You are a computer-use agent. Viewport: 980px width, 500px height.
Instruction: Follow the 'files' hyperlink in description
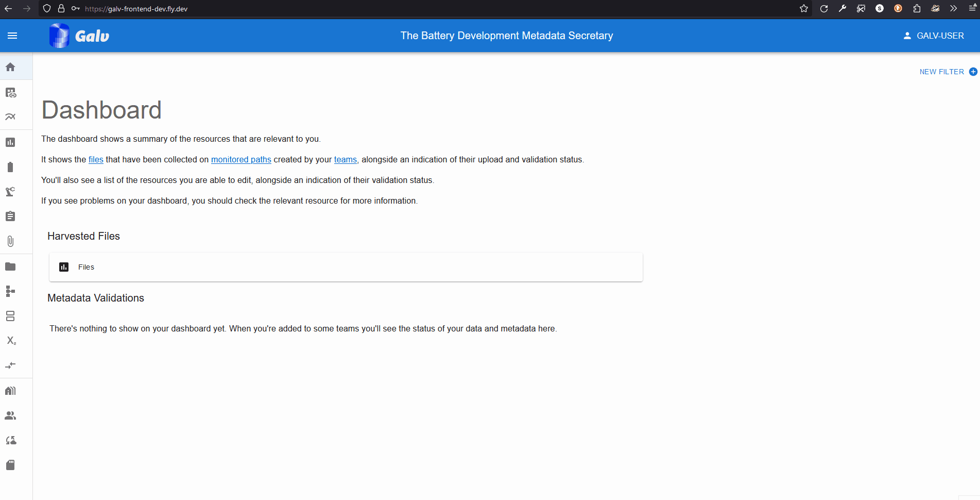pos(96,160)
